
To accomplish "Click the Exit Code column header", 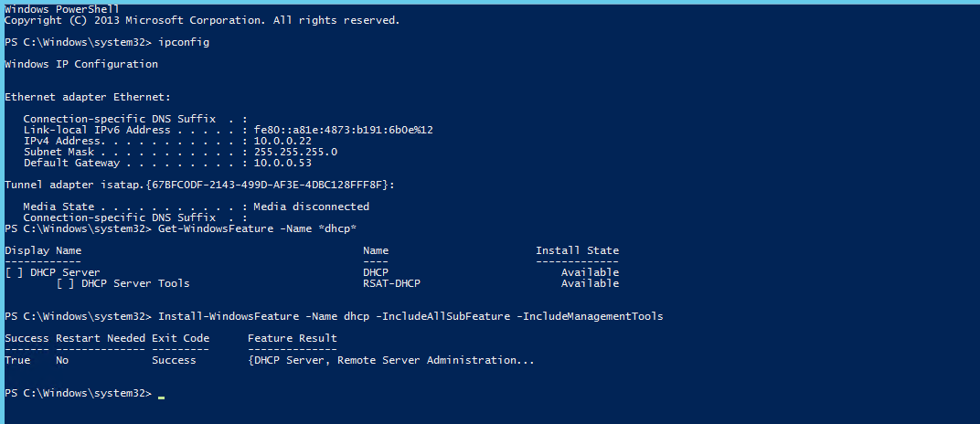I will (181, 338).
